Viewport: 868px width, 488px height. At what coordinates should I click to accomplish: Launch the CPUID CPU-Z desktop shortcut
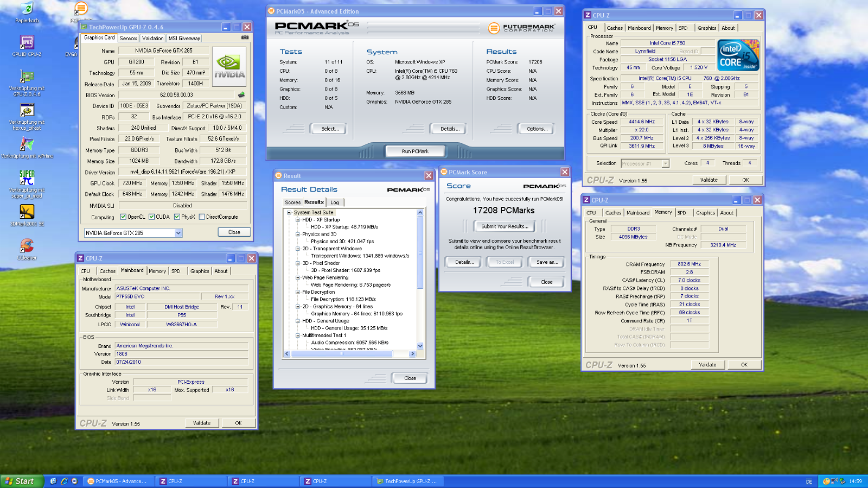point(27,46)
